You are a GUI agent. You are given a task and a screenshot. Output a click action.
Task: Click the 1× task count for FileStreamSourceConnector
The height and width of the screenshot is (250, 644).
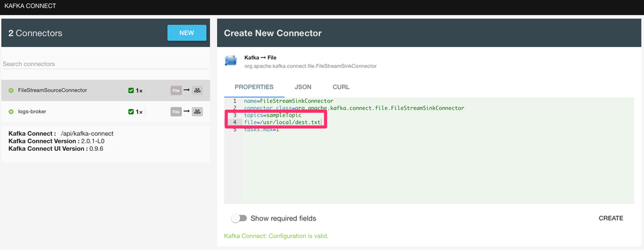139,90
